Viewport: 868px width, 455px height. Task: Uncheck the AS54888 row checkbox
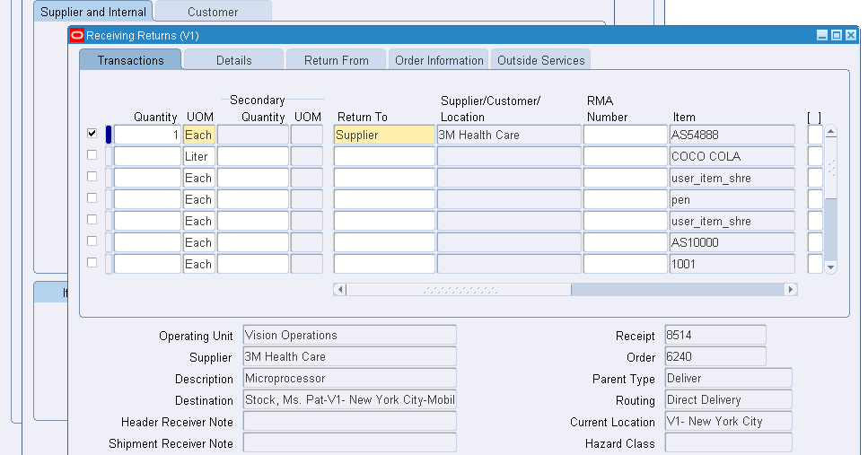click(x=92, y=134)
